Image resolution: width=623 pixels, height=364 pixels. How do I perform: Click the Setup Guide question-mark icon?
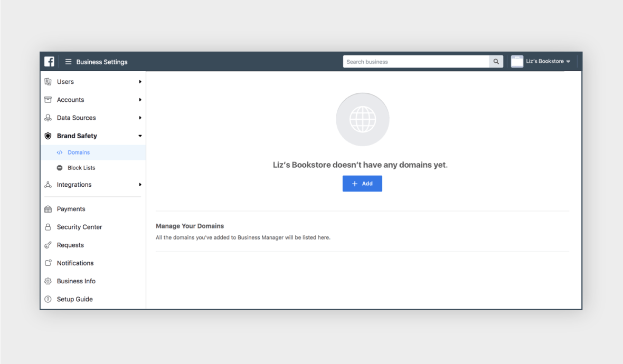point(48,299)
